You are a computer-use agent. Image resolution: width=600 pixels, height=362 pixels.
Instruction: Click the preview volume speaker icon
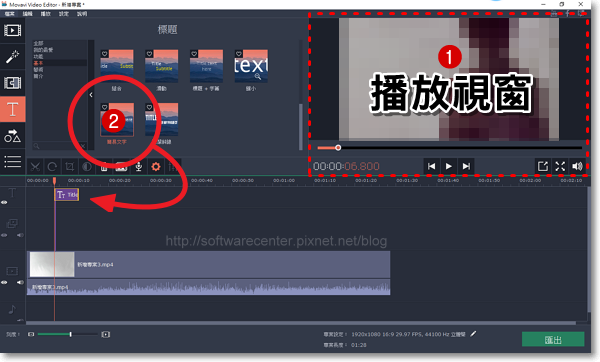[577, 166]
